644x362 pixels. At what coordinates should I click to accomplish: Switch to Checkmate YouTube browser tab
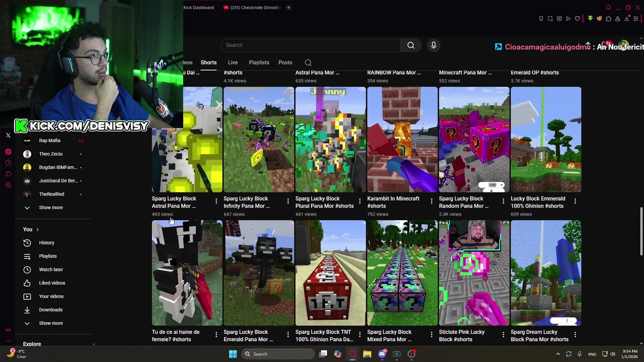point(252,8)
